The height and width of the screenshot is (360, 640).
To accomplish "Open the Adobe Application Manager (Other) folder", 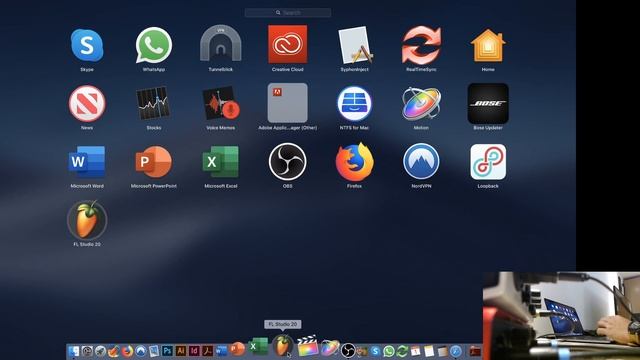I will [287, 103].
